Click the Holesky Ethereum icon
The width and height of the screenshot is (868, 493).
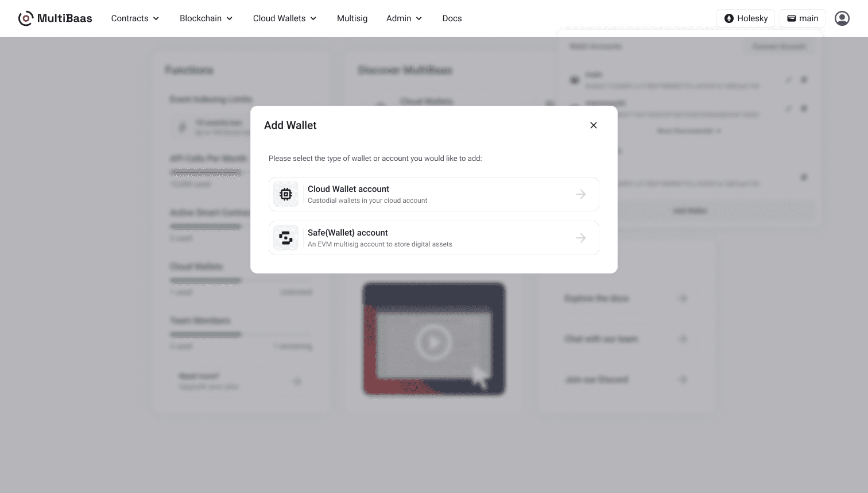(x=729, y=18)
